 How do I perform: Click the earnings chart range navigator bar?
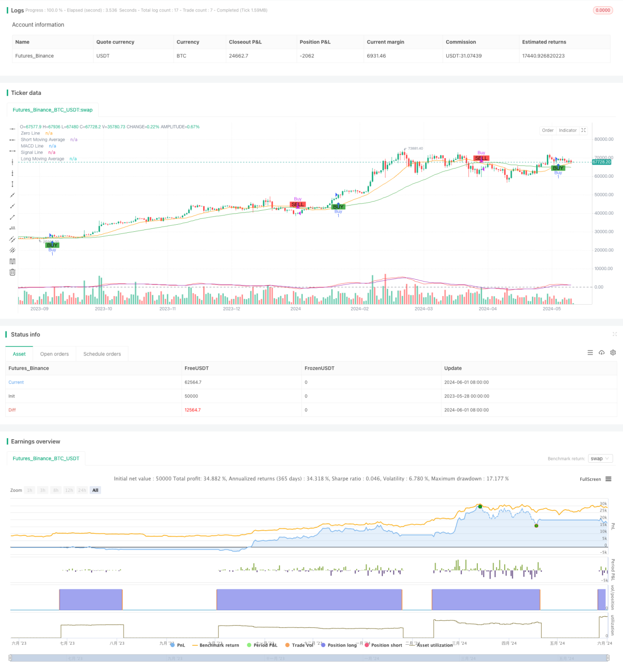click(309, 658)
